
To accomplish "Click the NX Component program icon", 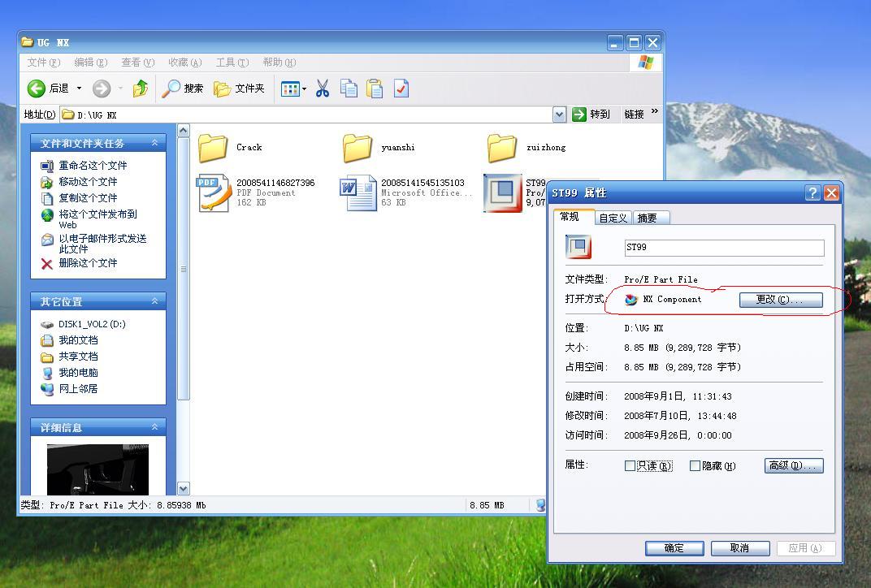I will [x=631, y=300].
